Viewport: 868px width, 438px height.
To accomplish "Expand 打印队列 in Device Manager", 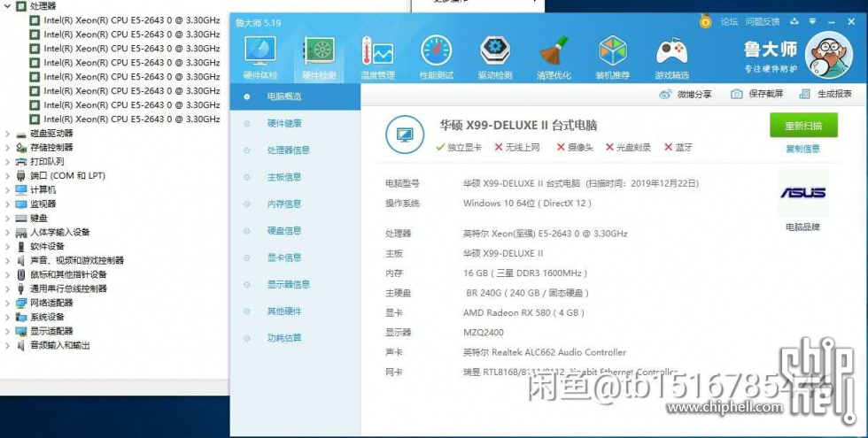I will [x=7, y=161].
